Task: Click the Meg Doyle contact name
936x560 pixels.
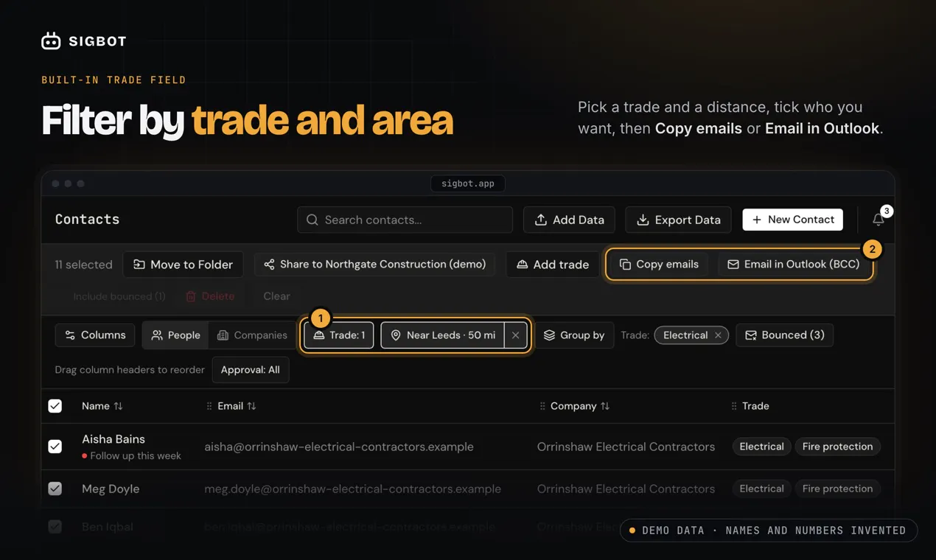Action: (111, 489)
